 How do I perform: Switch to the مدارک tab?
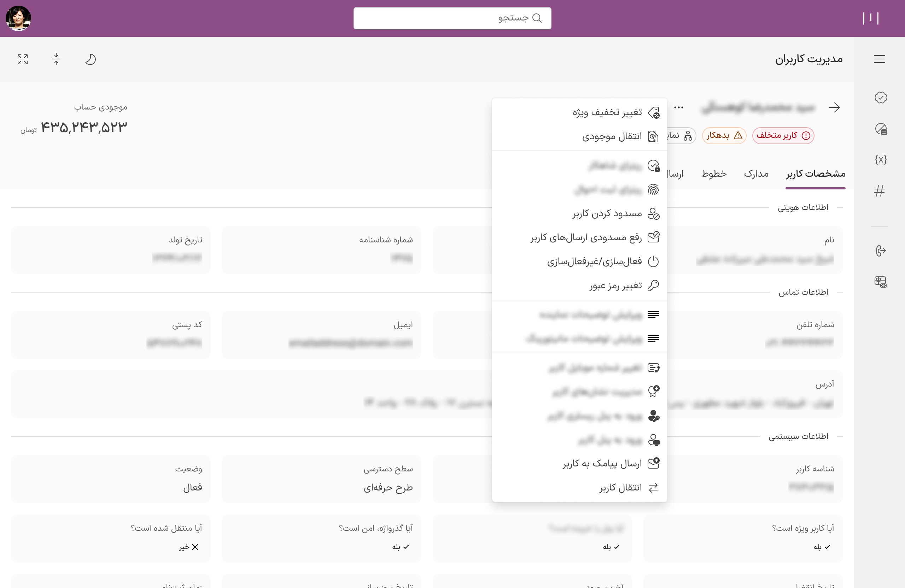point(756,174)
